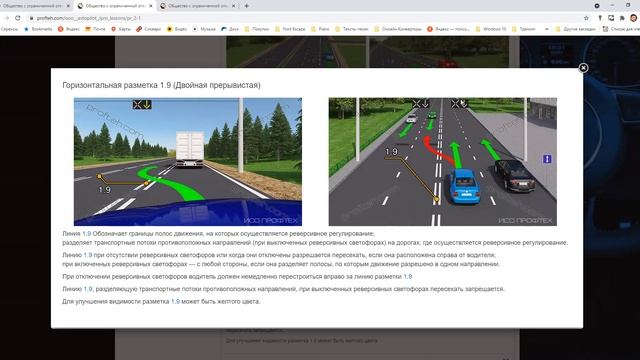Open the Почта bookmark

(x=95, y=29)
